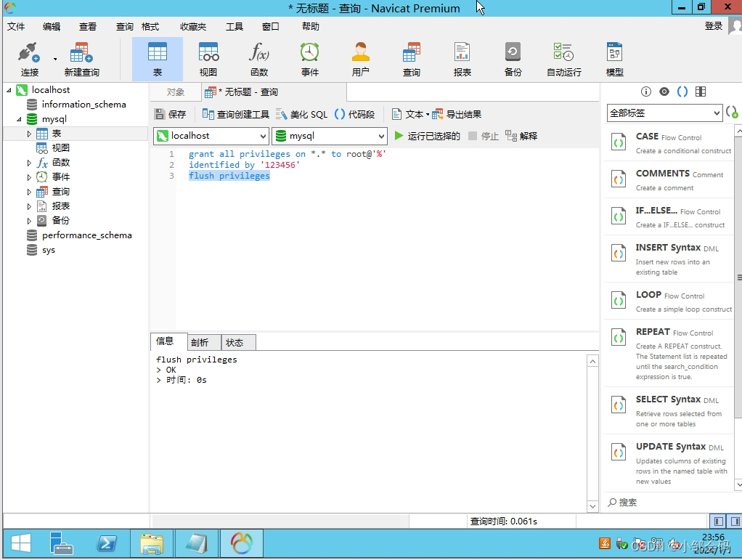
Task: Click the 登录 login link
Action: point(714,26)
